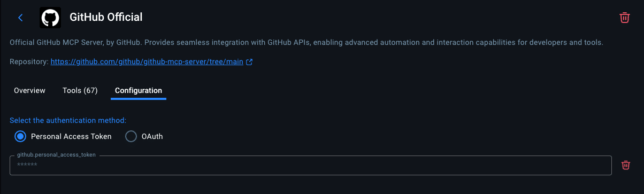The width and height of the screenshot is (644, 194).
Task: Click the masked asterisks placeholder in token field
Action: coord(27,165)
